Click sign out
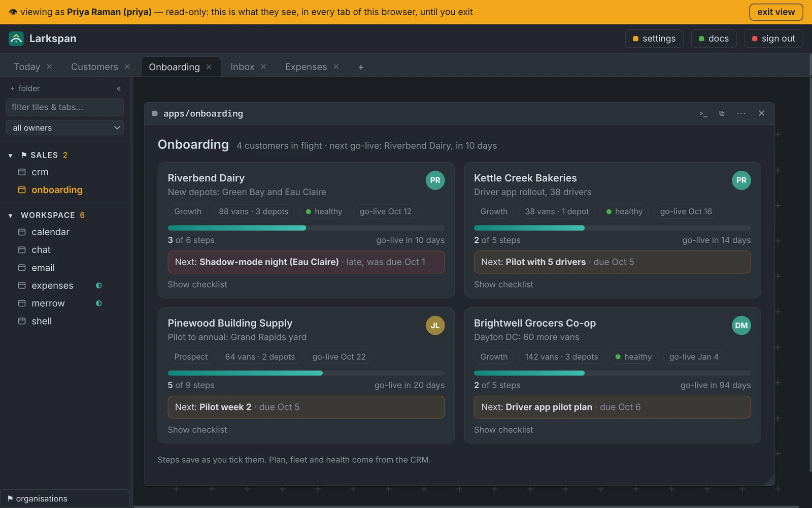The image size is (812, 508). 773,39
